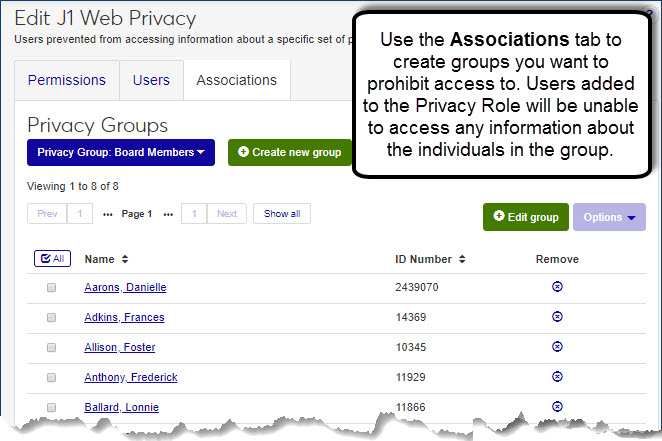662x441 pixels.
Task: Open the Users tab
Action: coord(151,80)
